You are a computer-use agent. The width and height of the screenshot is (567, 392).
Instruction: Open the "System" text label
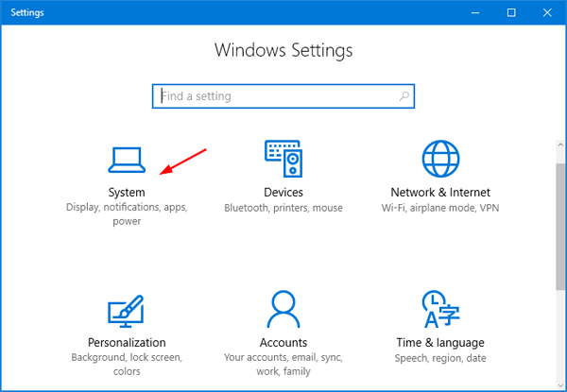point(127,193)
